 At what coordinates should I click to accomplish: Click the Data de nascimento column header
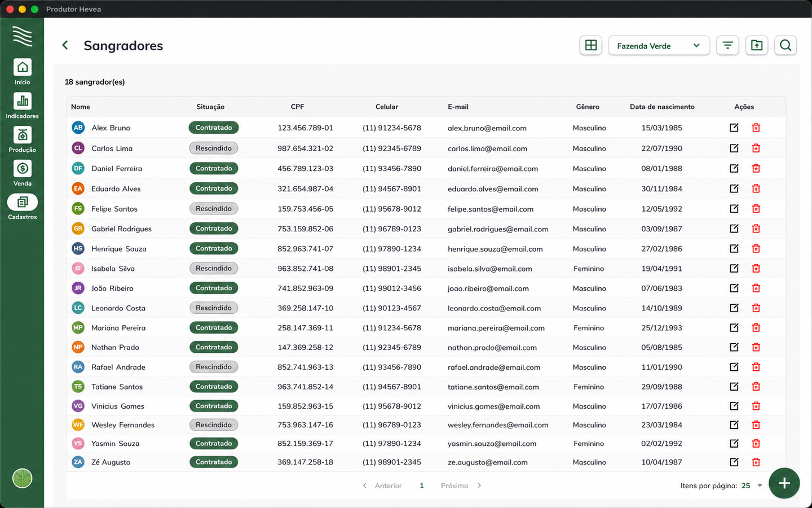click(x=662, y=107)
